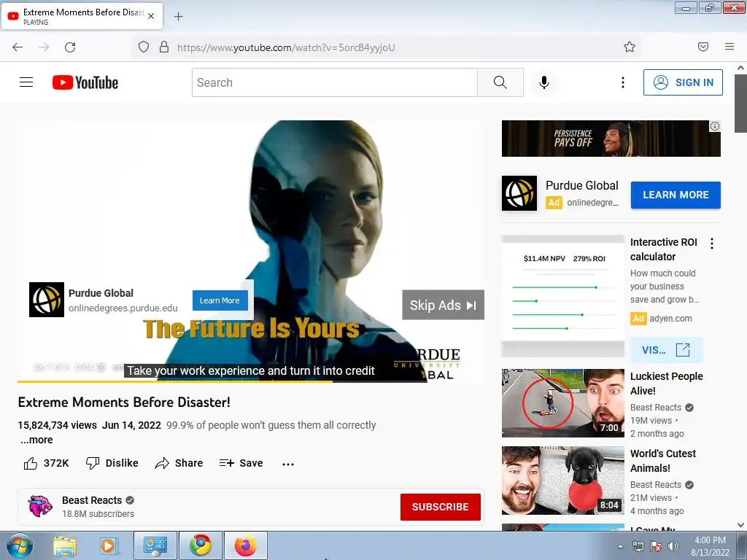Open Luckiest People Alive! title

(x=667, y=384)
